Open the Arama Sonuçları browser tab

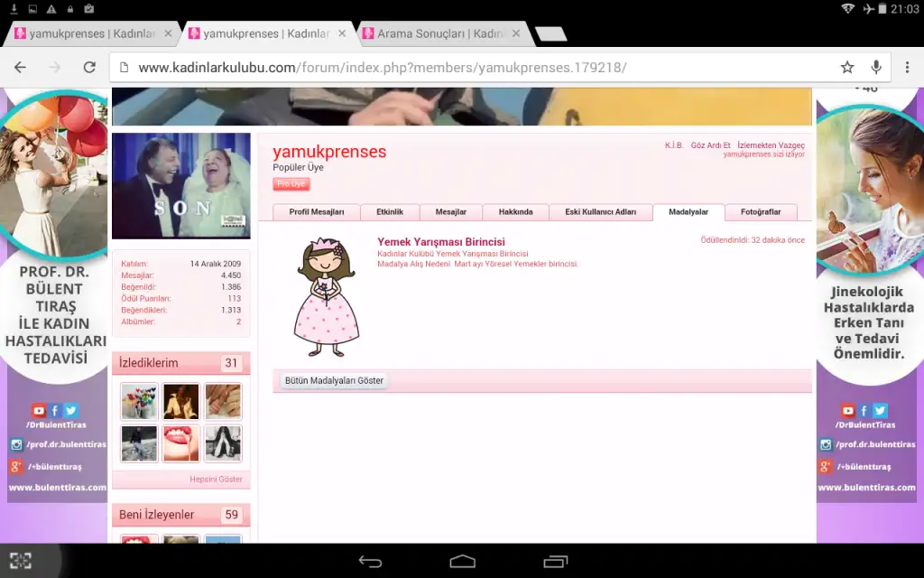(x=436, y=33)
